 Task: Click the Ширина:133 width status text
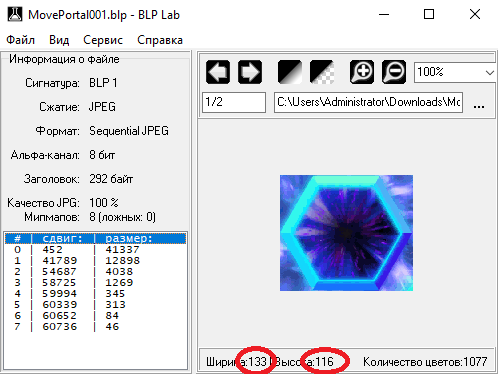coord(236,362)
